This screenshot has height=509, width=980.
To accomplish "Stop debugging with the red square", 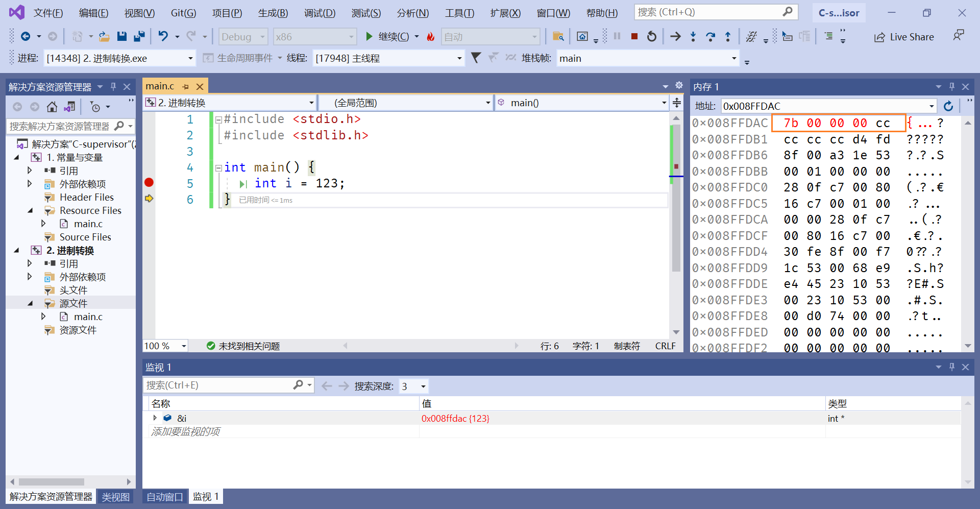I will 634,36.
